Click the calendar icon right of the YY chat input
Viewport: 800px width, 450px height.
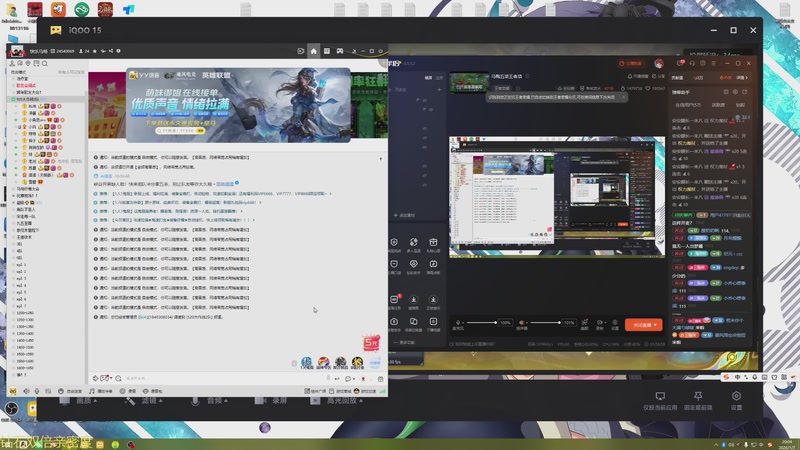point(380,379)
